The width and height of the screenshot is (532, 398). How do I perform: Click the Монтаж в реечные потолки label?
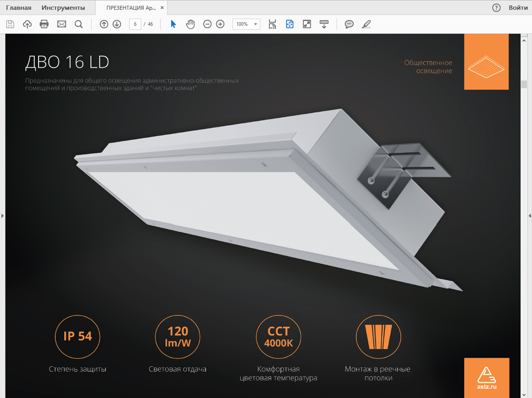[x=378, y=374]
